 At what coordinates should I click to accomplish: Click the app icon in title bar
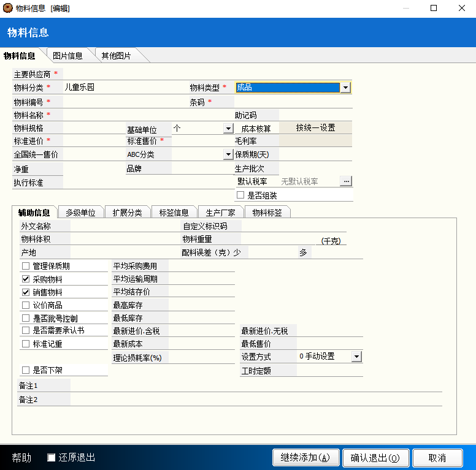(x=7, y=8)
